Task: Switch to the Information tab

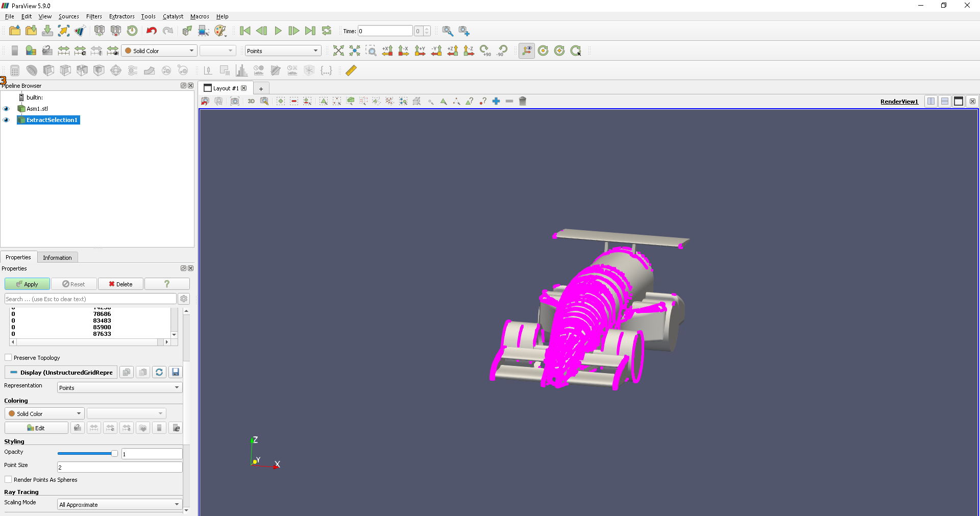Action: 57,258
